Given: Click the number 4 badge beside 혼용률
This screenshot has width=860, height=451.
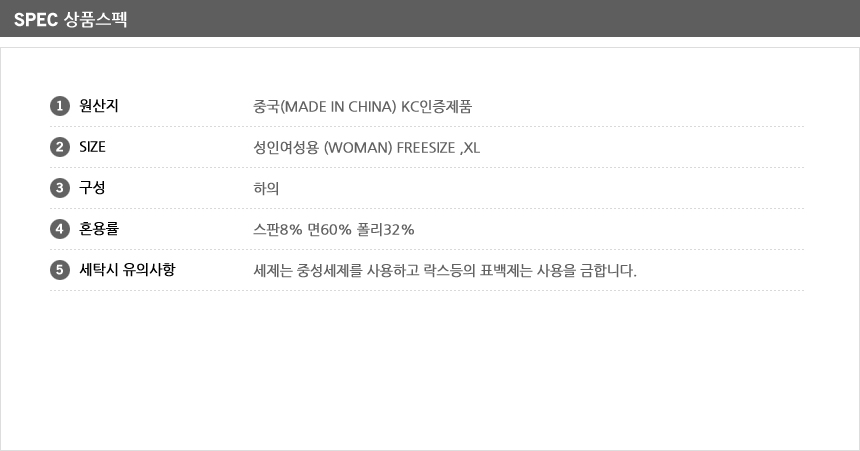Looking at the screenshot, I should point(59,229).
